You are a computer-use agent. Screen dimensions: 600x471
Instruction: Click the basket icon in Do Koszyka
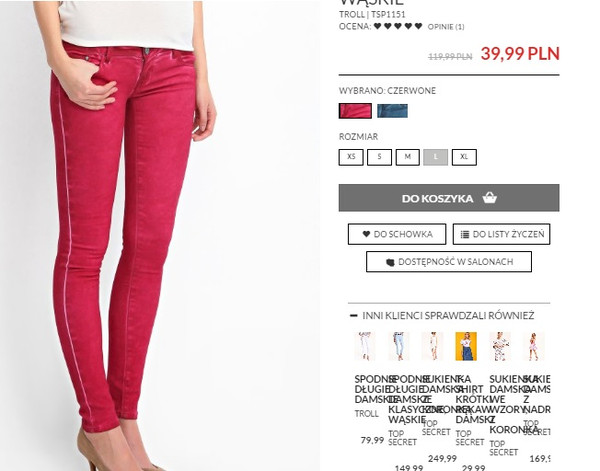coord(489,198)
